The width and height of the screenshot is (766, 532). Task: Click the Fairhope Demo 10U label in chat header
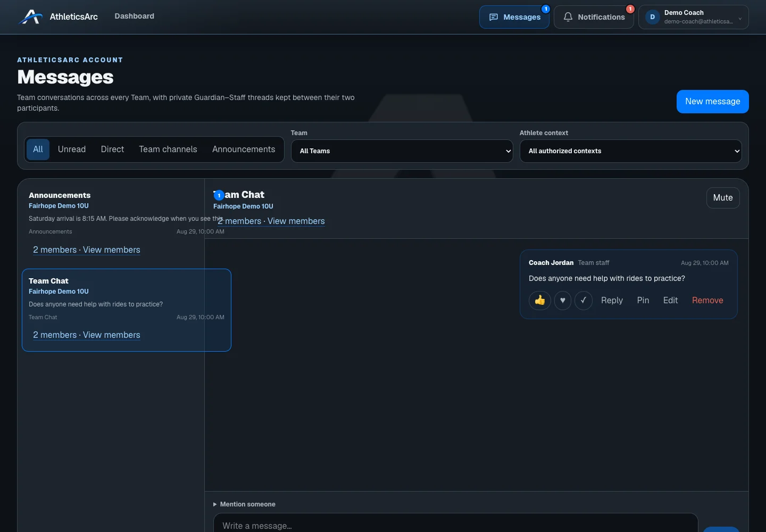click(x=243, y=206)
